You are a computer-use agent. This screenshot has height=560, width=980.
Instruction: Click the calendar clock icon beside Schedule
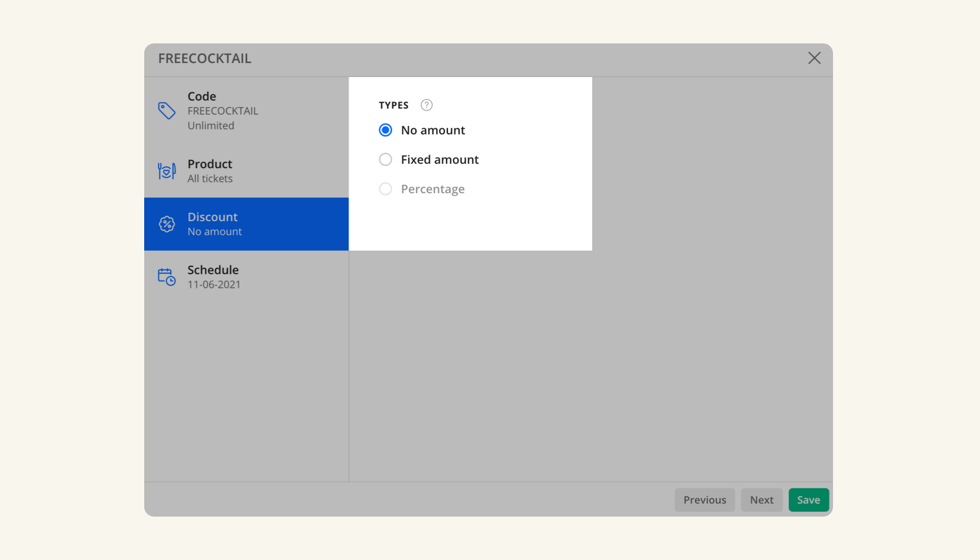pos(167,276)
